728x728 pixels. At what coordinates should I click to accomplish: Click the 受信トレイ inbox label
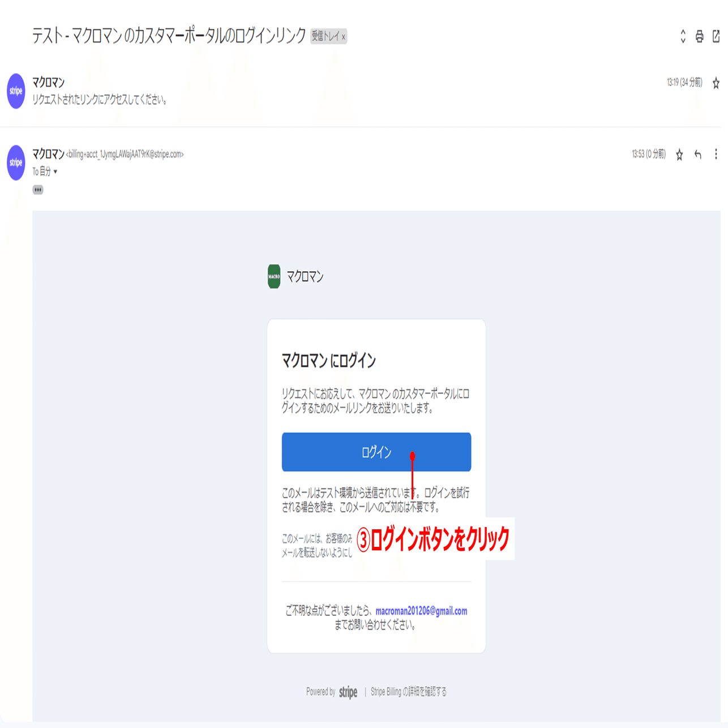pyautogui.click(x=326, y=36)
